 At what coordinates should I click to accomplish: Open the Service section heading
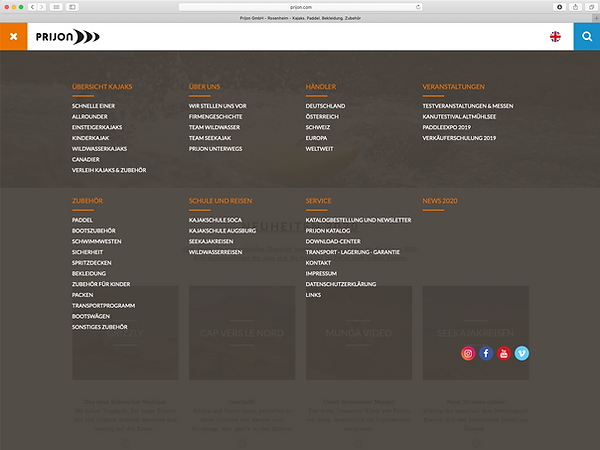point(318,201)
